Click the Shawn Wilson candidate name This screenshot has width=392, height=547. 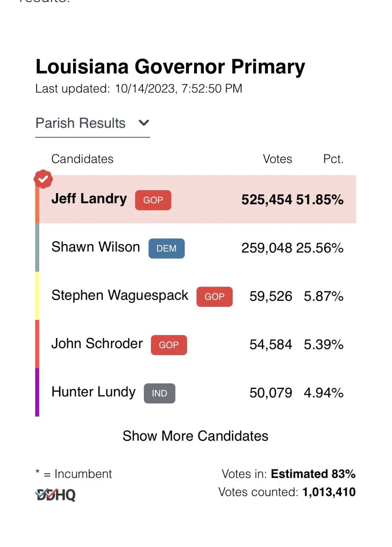point(96,247)
